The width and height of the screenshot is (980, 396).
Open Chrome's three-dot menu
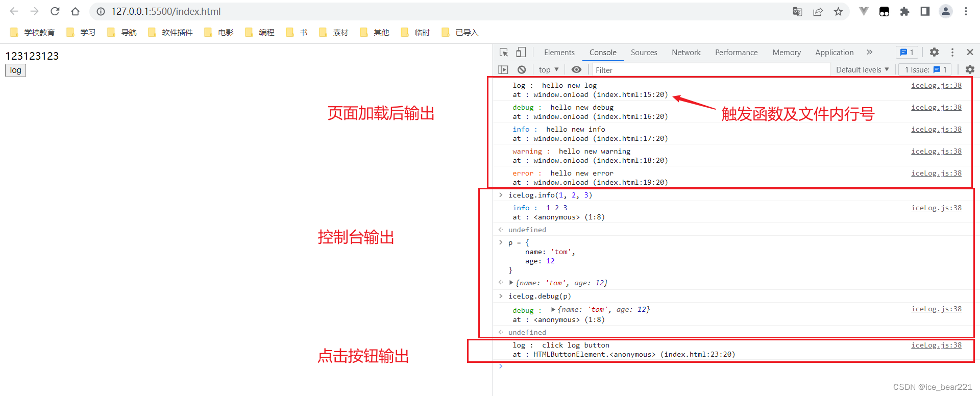966,11
